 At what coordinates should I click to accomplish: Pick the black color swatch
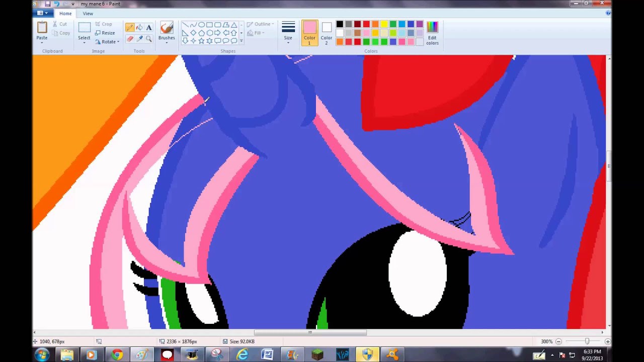(x=340, y=24)
